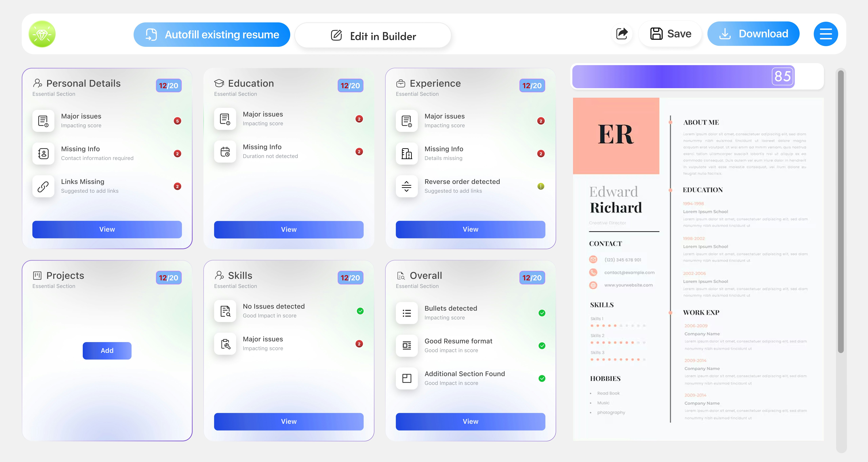Screen dimensions: 868x462
Task: Download the resume
Action: [x=753, y=34]
